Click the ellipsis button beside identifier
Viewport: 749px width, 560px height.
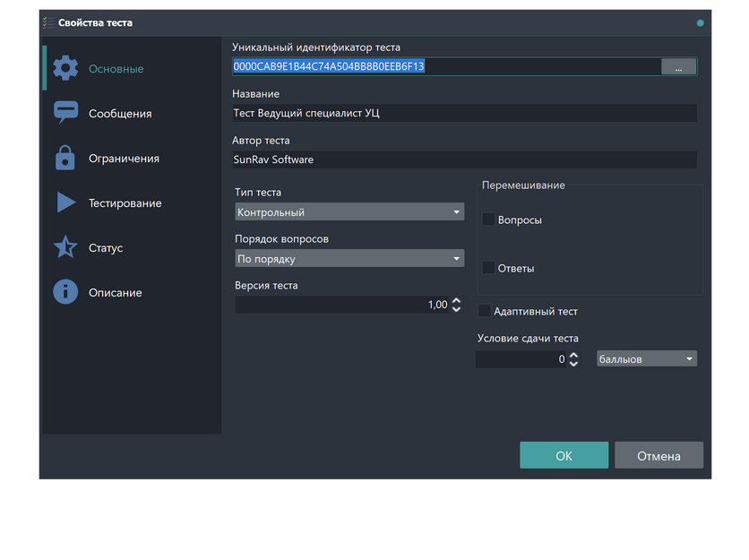pyautogui.click(x=678, y=66)
